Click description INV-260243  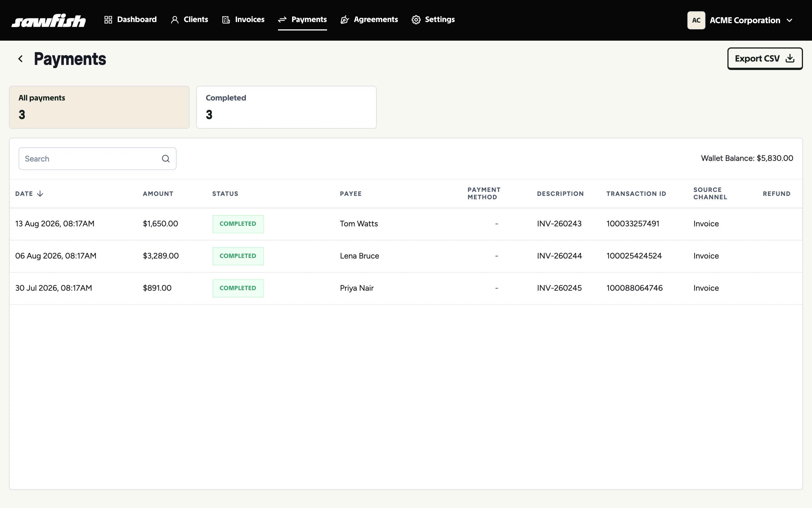[559, 224]
